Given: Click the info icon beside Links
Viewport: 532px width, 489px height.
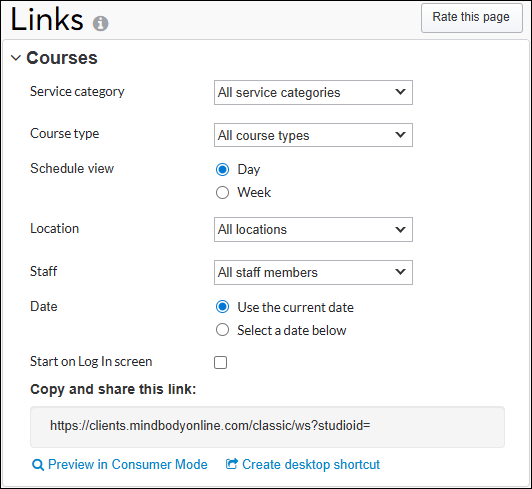Looking at the screenshot, I should (100, 23).
